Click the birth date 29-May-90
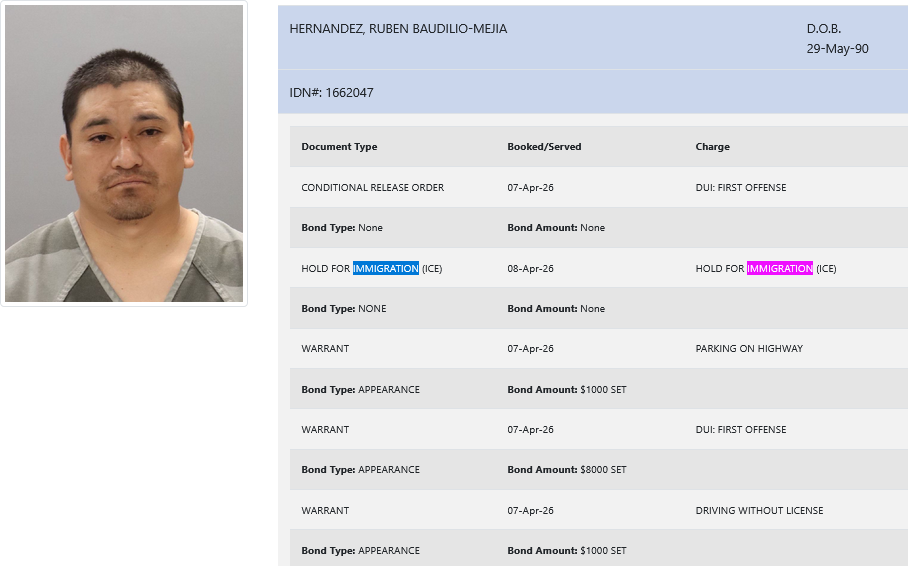The width and height of the screenshot is (908, 566). 837,48
